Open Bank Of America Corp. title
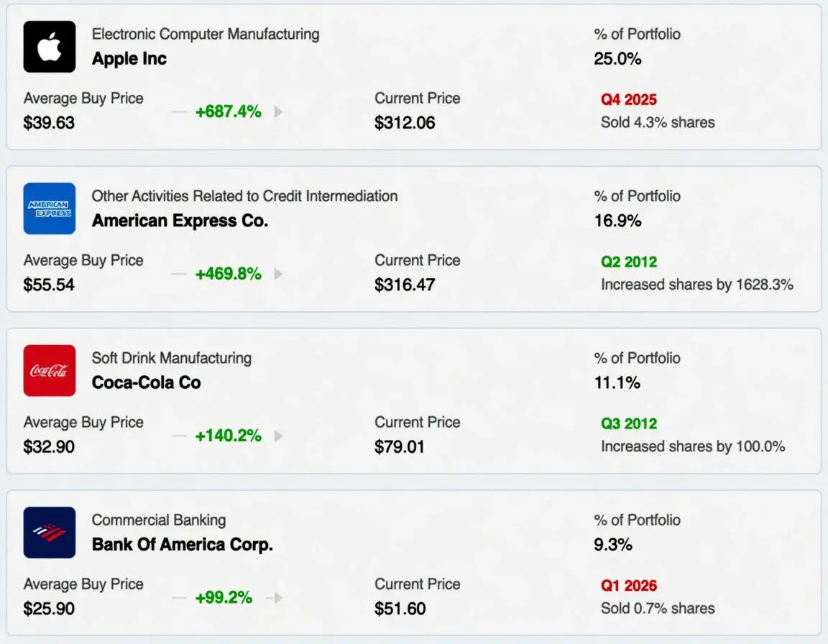828x644 pixels. pyautogui.click(x=182, y=545)
